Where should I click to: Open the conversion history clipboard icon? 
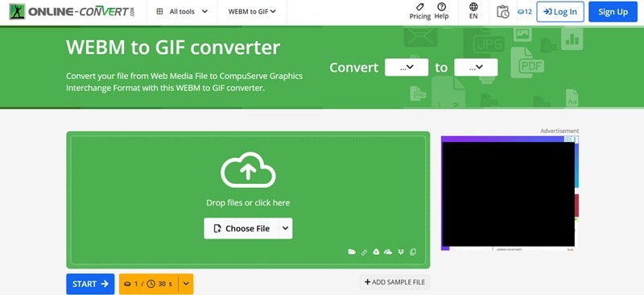502,11
